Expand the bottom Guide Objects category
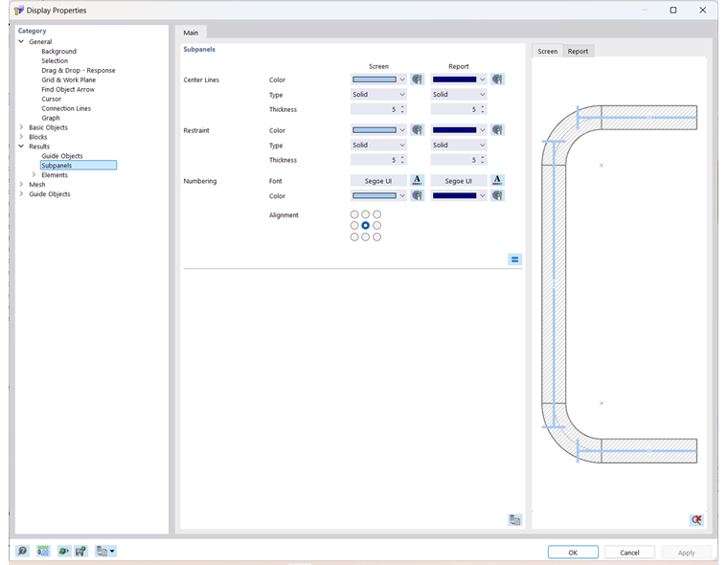The image size is (728, 565). tap(21, 193)
